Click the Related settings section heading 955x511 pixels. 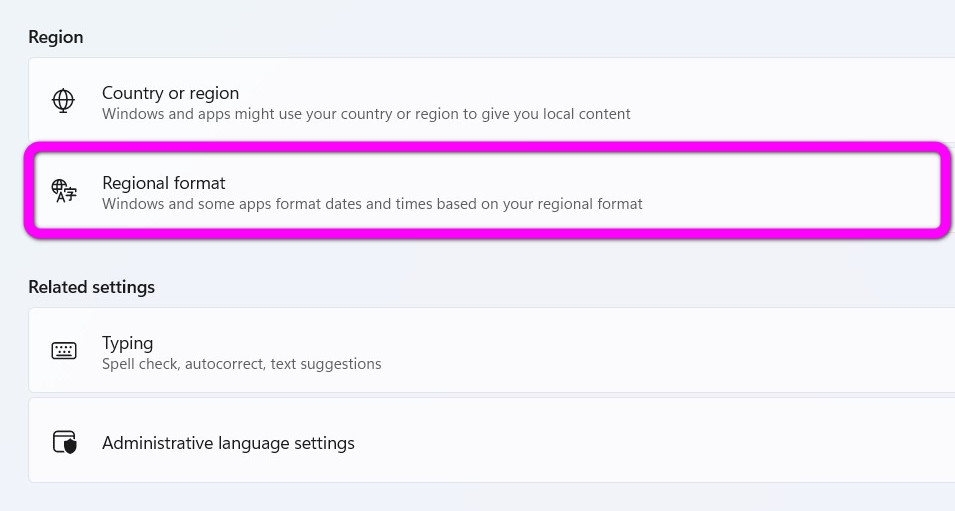91,287
